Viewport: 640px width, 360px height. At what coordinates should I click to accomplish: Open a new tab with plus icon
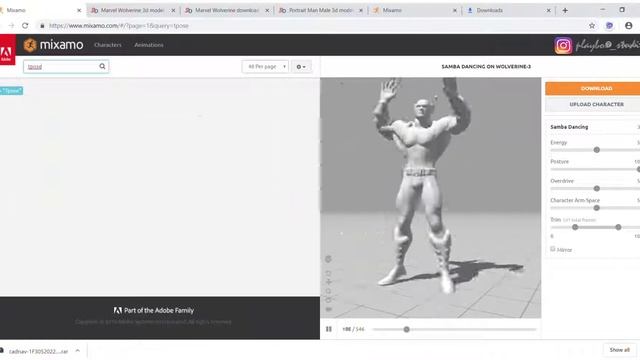565,10
